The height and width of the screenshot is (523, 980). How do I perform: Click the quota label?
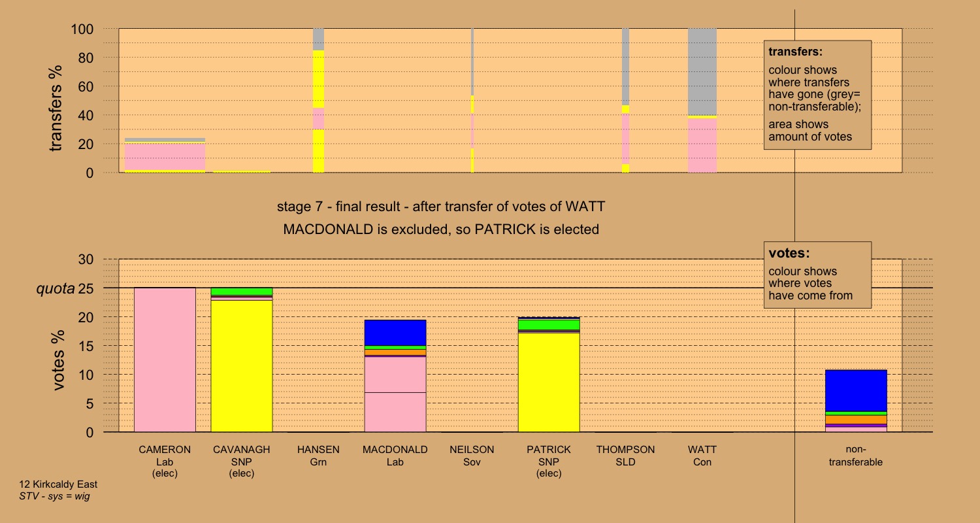55,288
